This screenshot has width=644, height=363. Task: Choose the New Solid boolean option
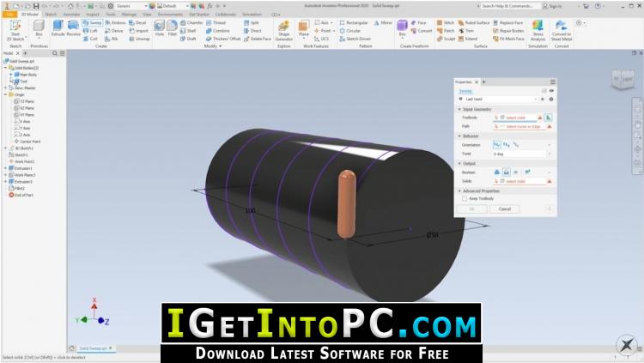coord(527,172)
